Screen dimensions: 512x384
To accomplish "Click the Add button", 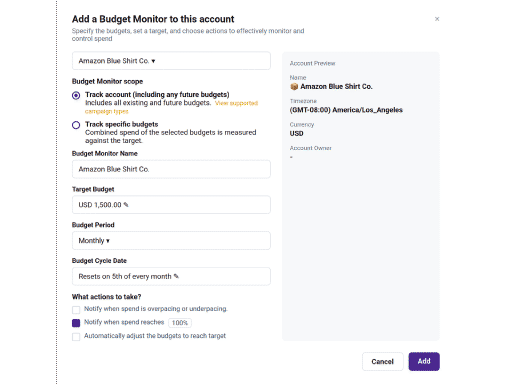I will pyautogui.click(x=424, y=361).
